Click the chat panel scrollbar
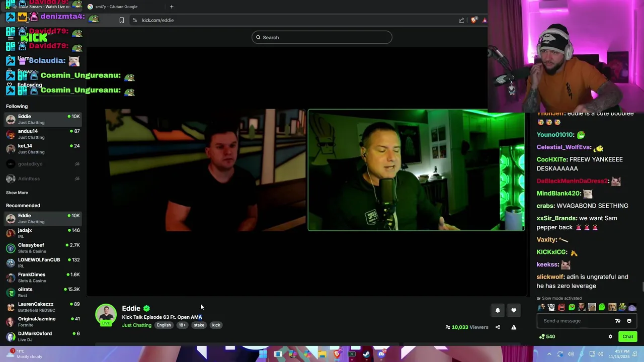 pos(642,287)
